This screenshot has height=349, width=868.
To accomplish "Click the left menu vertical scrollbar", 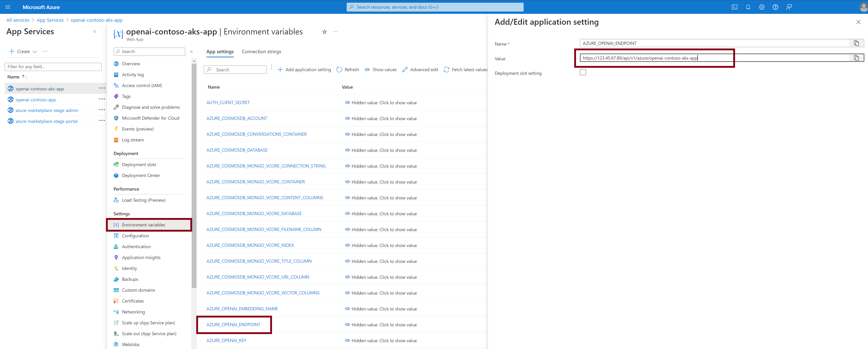I will 194,175.
